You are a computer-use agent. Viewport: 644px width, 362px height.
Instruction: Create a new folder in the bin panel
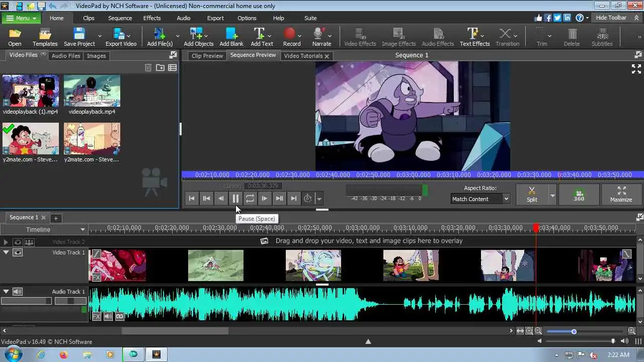160,67
